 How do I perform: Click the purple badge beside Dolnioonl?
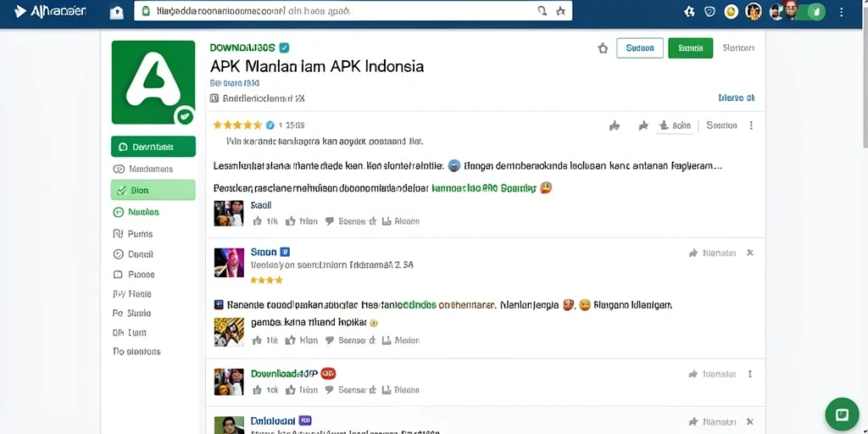305,420
